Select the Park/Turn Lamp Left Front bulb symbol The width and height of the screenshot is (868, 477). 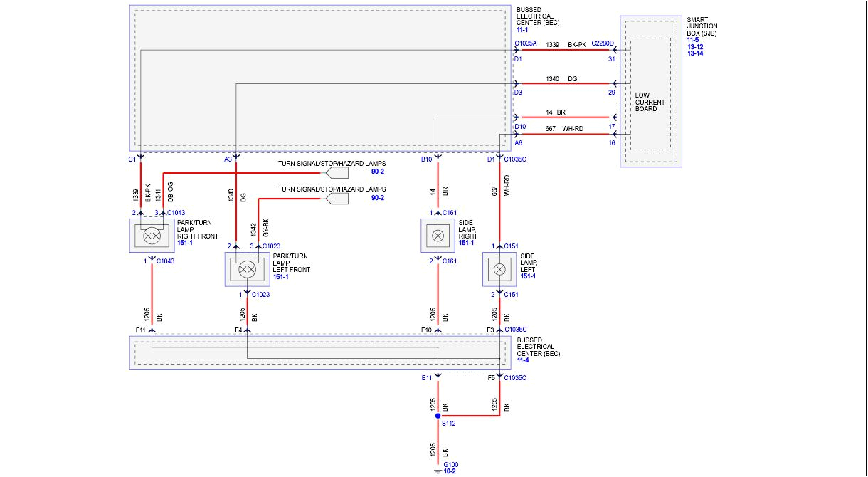coord(247,269)
